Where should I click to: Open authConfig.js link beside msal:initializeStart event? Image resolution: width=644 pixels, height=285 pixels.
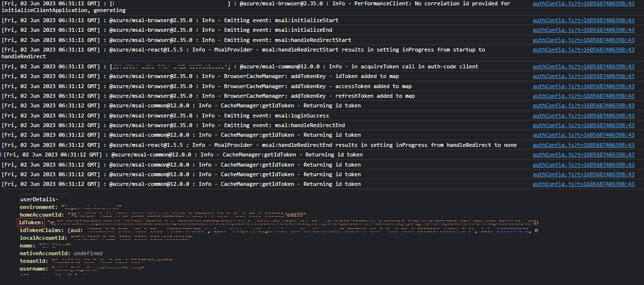583,20
